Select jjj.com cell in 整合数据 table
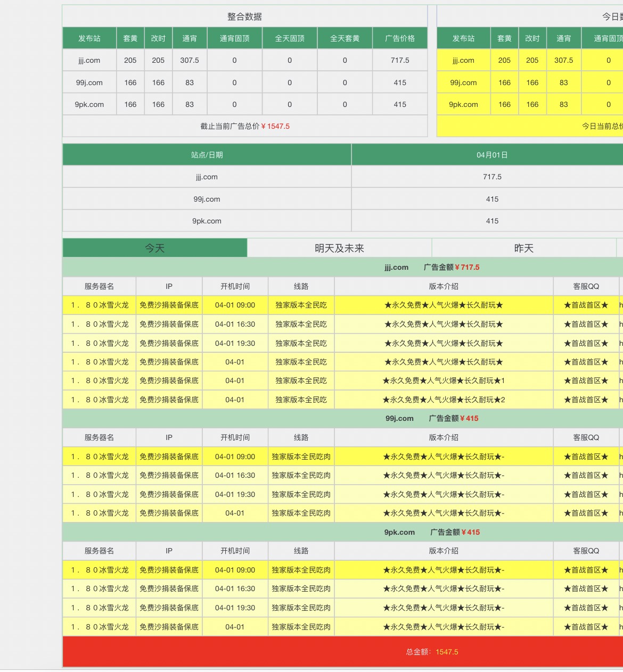 [x=89, y=60]
